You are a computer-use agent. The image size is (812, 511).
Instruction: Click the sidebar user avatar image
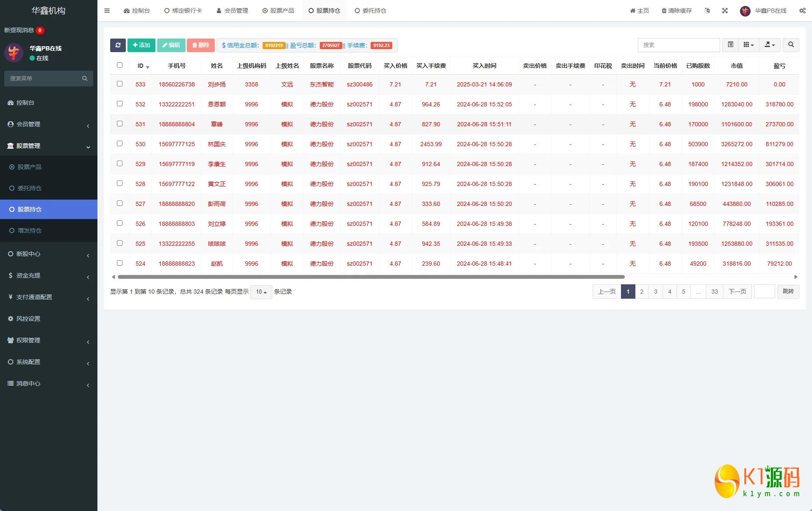coord(14,53)
